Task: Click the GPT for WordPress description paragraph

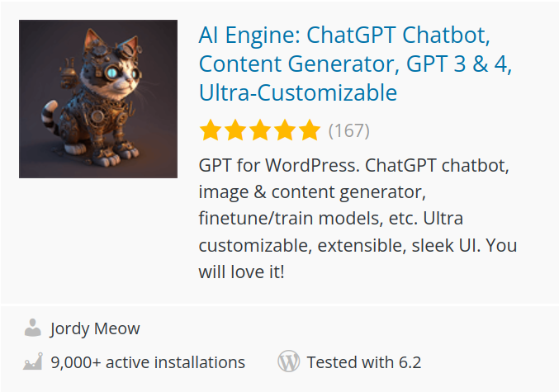Action: pos(355,165)
